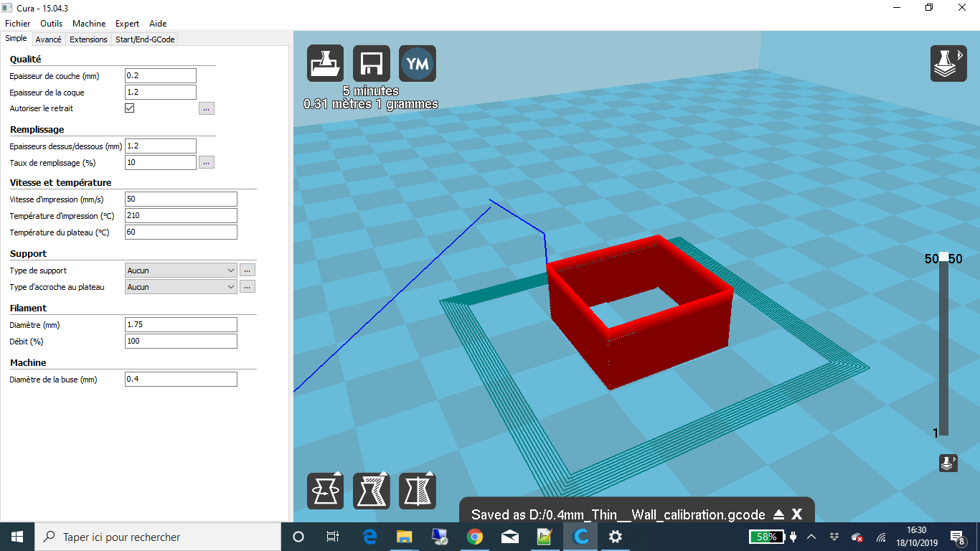Click the '...' button next to Type d'accroche

(248, 287)
